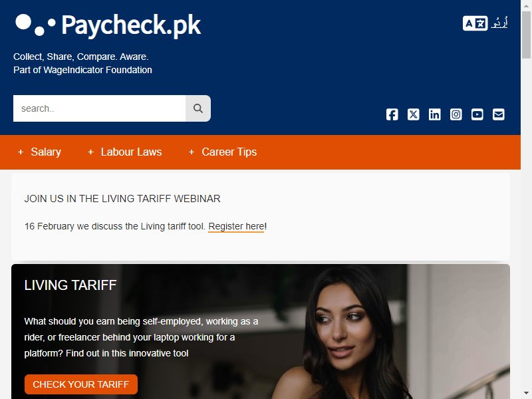Open the LinkedIn social icon
This screenshot has height=399, width=532.
pyautogui.click(x=435, y=114)
